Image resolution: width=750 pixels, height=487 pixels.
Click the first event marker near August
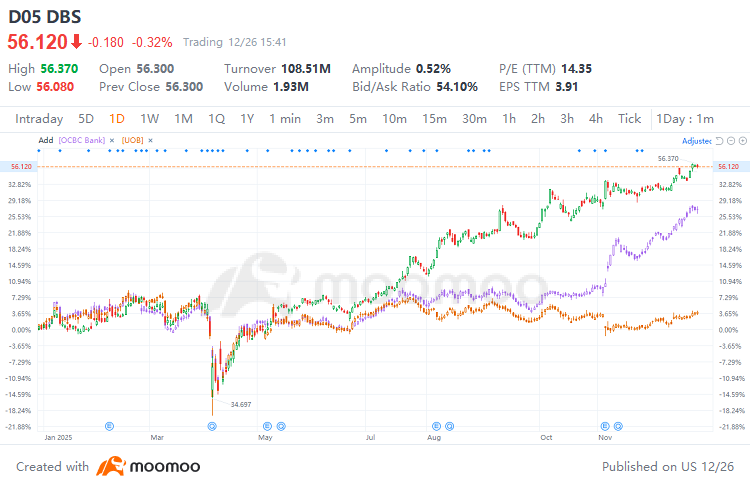436,426
